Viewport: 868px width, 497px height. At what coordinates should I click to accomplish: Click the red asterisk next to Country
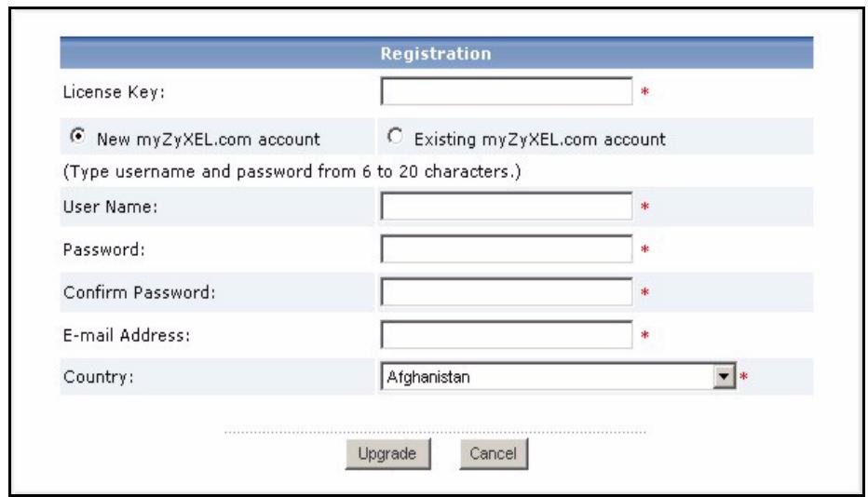point(744,378)
